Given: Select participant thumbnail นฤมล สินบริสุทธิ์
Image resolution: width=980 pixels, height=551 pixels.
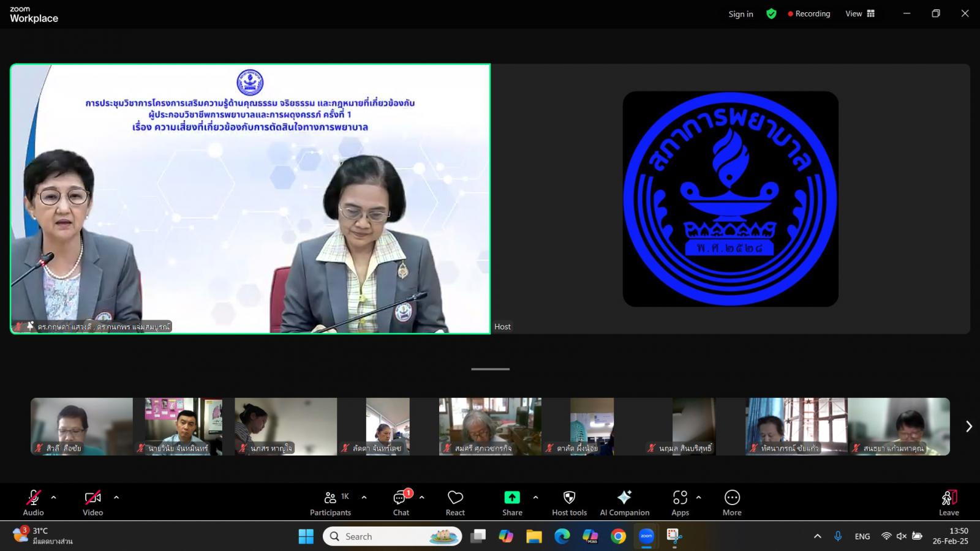Looking at the screenshot, I should pyautogui.click(x=694, y=426).
